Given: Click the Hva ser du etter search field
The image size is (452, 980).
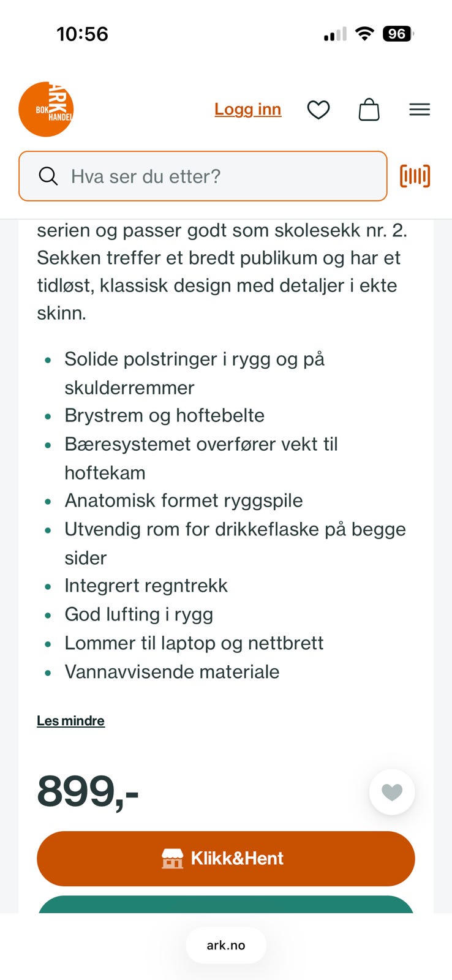Looking at the screenshot, I should coord(202,176).
